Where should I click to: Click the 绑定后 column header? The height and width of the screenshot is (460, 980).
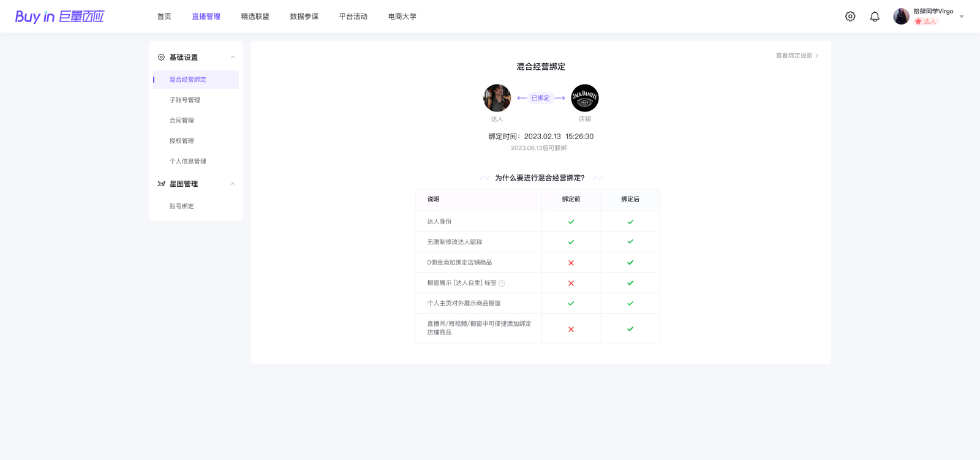(x=630, y=199)
